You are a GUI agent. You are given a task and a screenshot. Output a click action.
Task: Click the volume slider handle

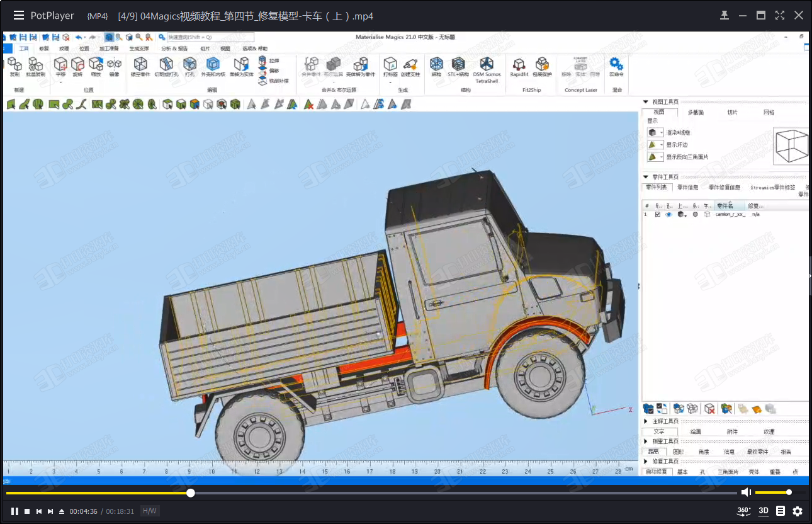[789, 493]
